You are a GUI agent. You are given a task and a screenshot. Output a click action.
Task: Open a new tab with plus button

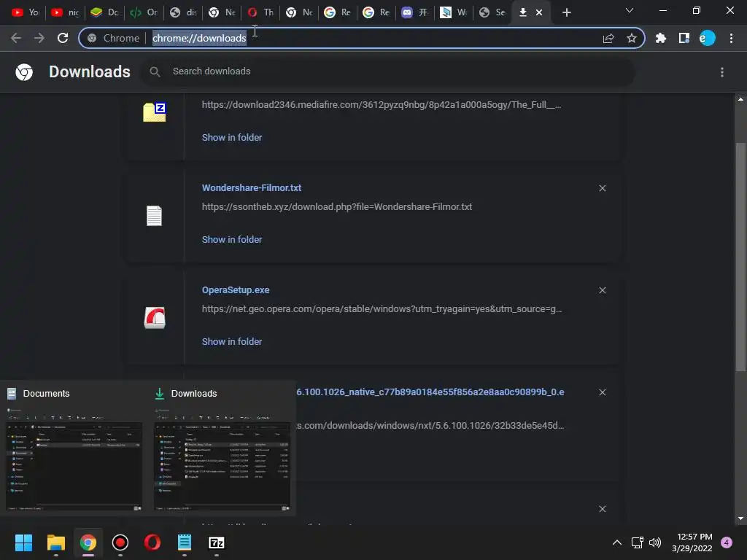point(566,12)
